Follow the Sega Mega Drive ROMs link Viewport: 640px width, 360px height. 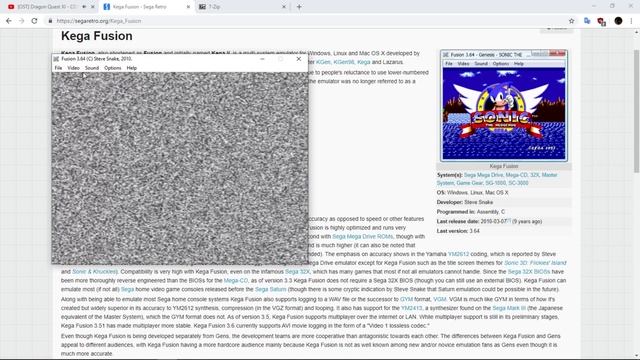362,236
